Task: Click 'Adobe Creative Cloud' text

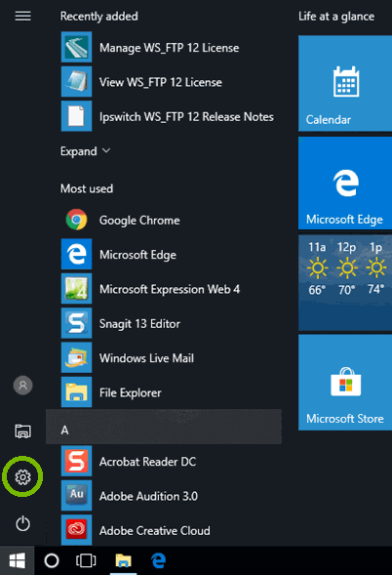Action: [155, 530]
